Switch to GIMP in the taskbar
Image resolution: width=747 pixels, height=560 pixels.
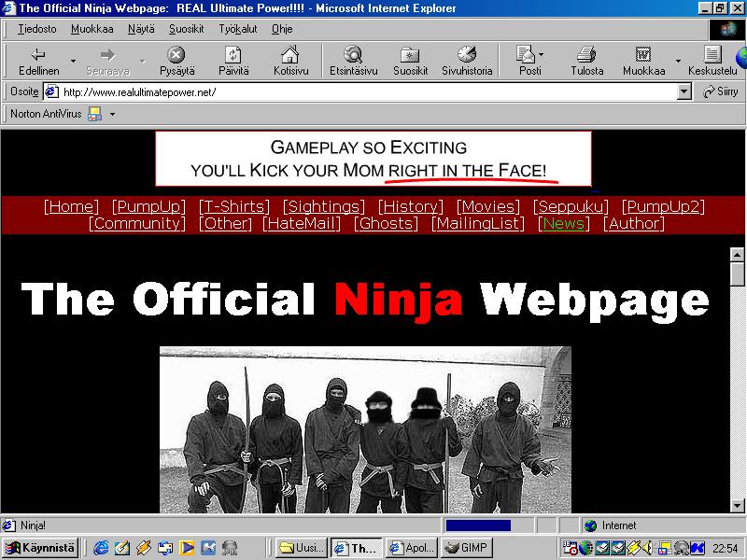coord(465,548)
